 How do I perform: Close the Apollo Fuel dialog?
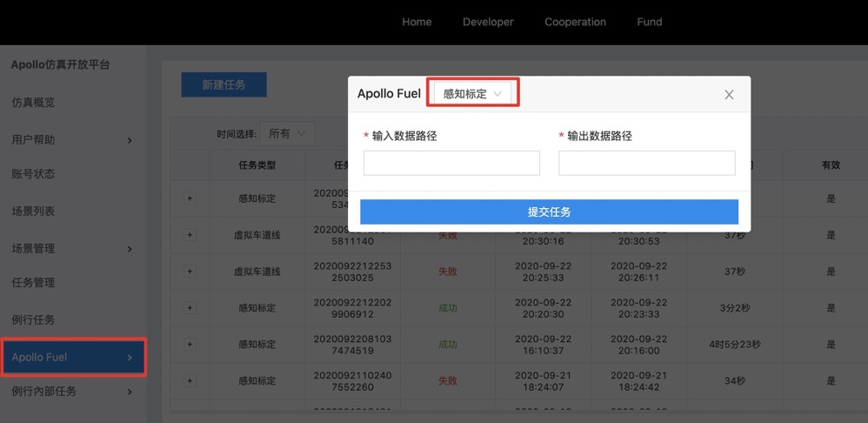[729, 95]
